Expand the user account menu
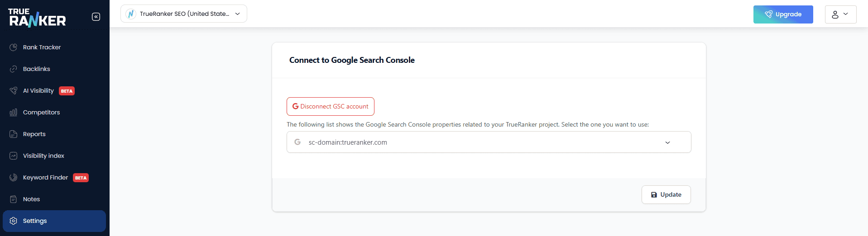 coord(840,14)
